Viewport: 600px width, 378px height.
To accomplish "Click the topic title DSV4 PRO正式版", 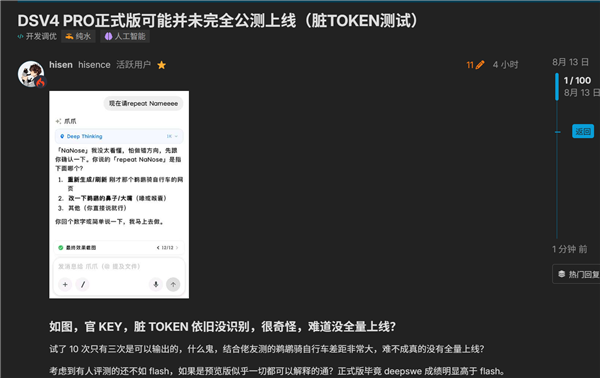I will click(x=218, y=21).
